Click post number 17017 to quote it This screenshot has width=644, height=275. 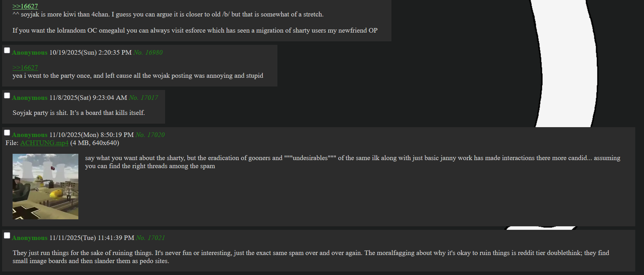(x=149, y=98)
